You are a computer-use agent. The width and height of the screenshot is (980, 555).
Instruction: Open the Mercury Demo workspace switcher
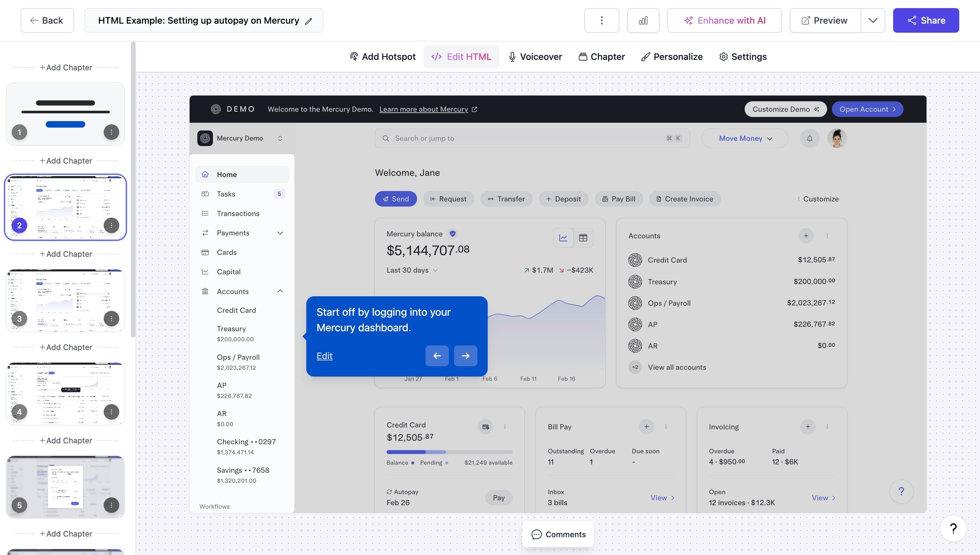coord(242,138)
